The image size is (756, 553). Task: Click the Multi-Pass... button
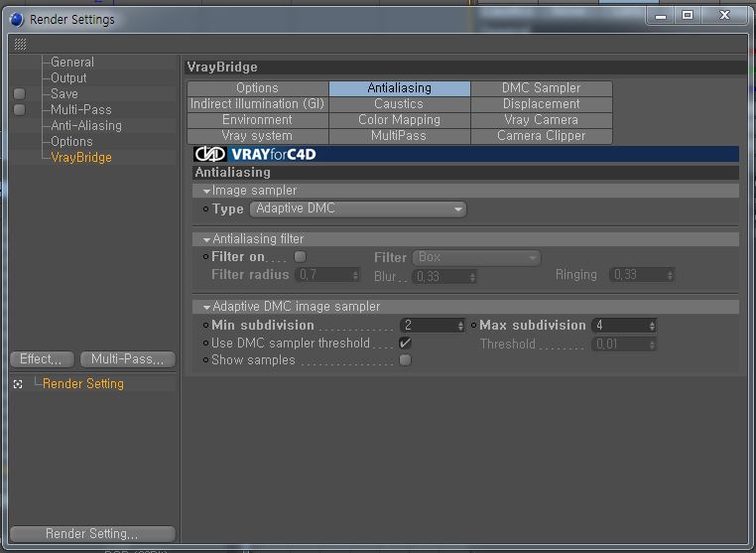(128, 359)
